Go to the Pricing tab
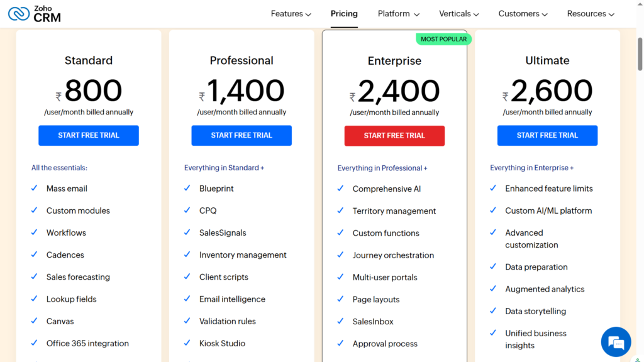644x362 pixels. coord(344,14)
